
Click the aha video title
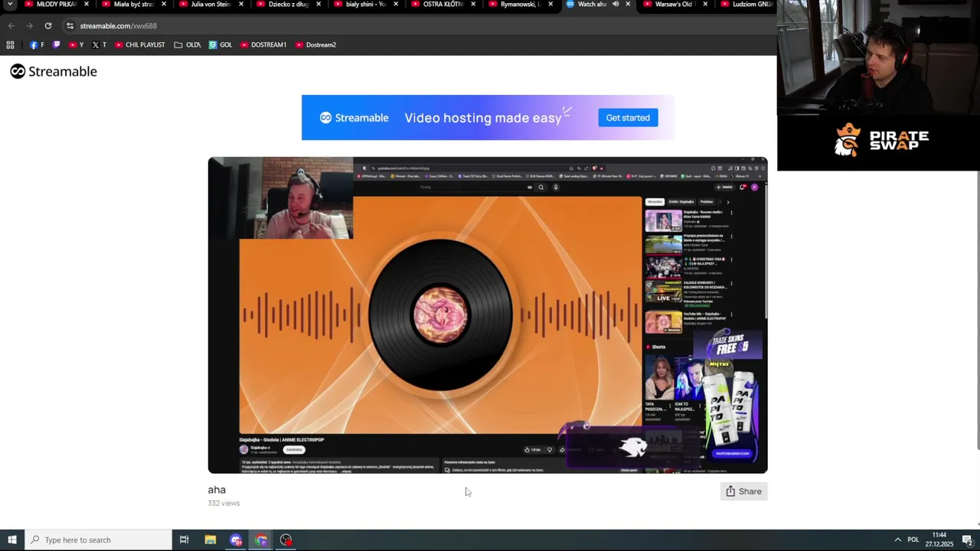[217, 490]
